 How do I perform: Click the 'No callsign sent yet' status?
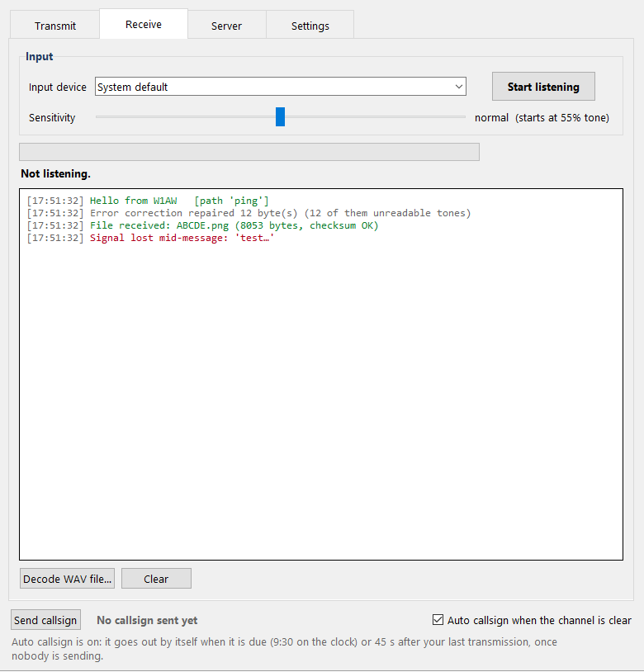pyautogui.click(x=147, y=620)
